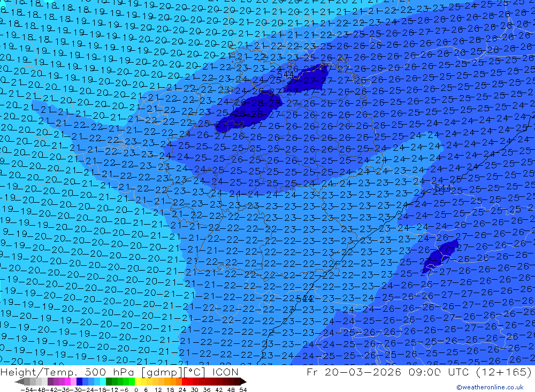This screenshot has width=535, height=392.
Task: Click the cyan swatch at -18 on scale
Action: (x=103, y=381)
